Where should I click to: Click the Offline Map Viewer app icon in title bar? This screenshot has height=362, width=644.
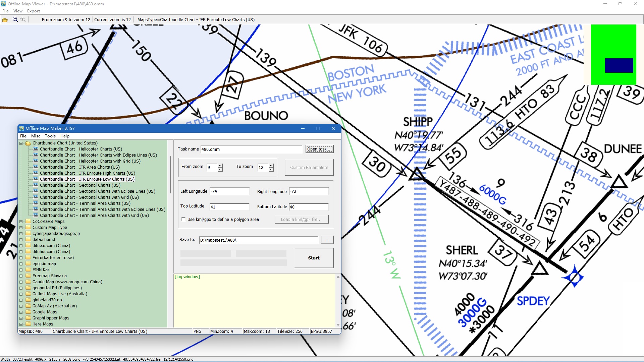(x=3, y=4)
